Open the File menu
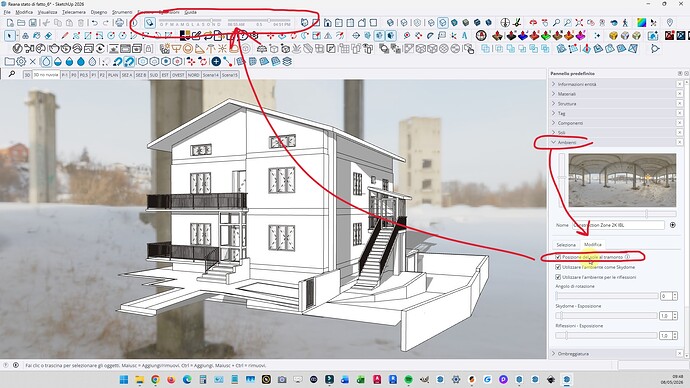 (7, 12)
